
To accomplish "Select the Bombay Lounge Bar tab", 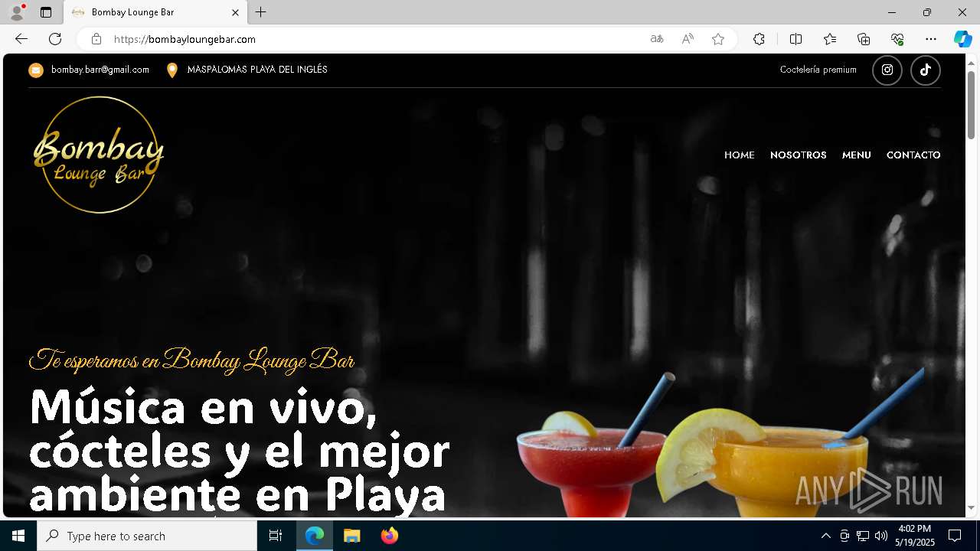I will pyautogui.click(x=155, y=12).
